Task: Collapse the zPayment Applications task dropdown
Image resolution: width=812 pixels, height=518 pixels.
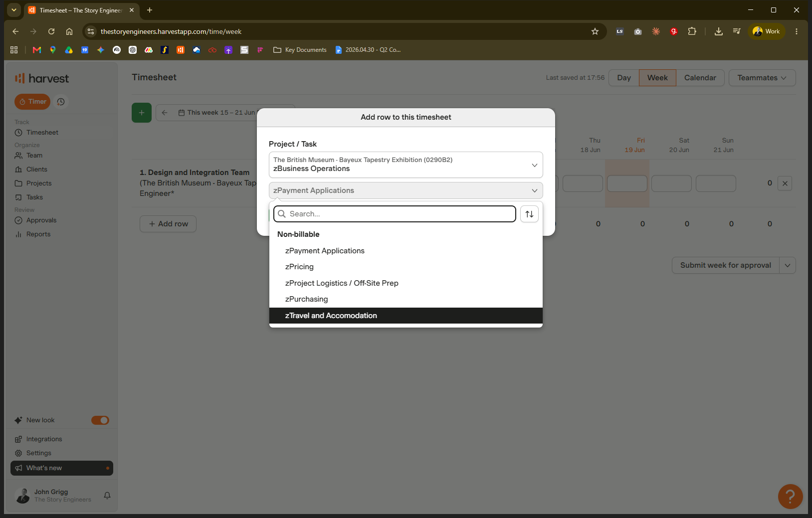Action: (x=406, y=190)
